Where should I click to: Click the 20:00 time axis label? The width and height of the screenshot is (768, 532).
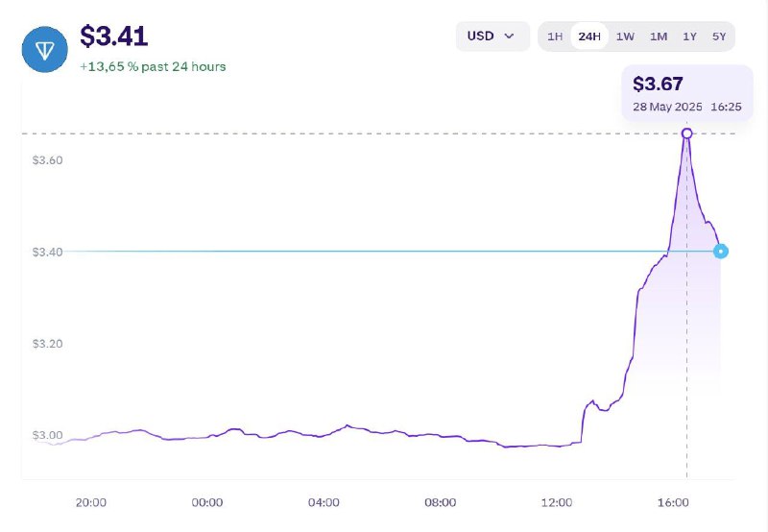[91, 502]
